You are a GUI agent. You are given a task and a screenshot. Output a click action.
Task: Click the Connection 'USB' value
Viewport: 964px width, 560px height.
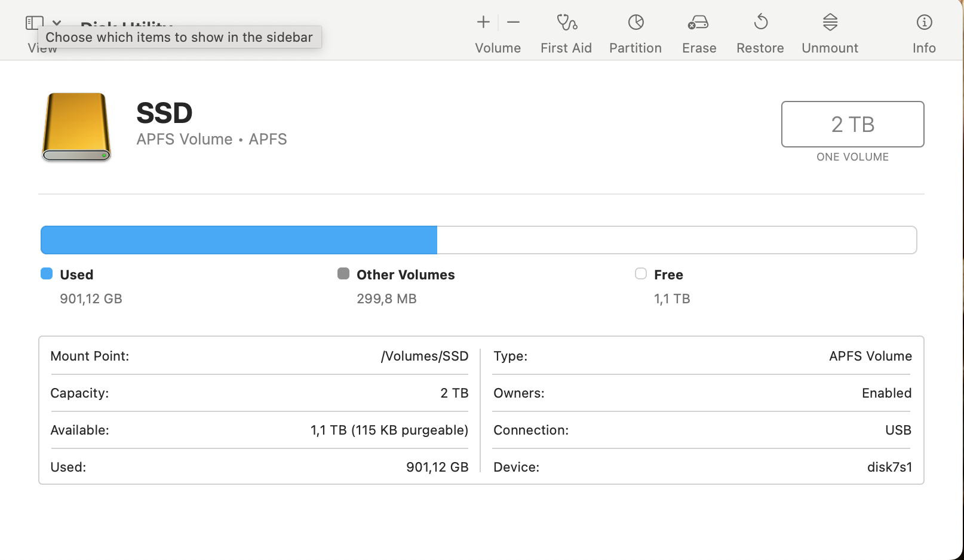[898, 430]
